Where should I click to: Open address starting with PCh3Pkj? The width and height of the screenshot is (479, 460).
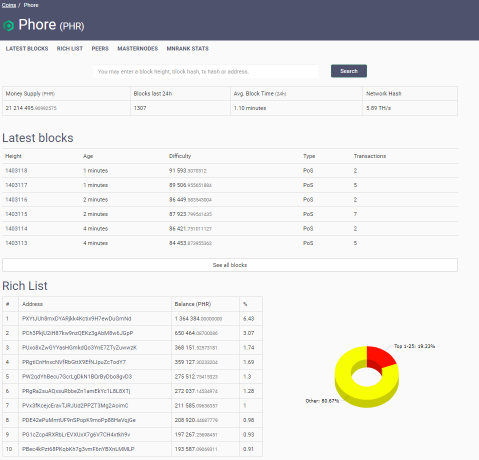(78, 333)
